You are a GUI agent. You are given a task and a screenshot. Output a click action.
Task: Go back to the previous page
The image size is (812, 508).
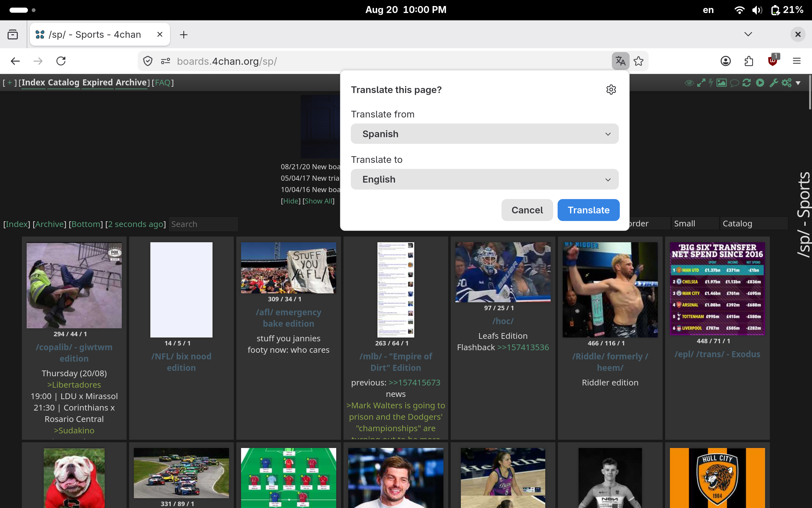[16, 61]
